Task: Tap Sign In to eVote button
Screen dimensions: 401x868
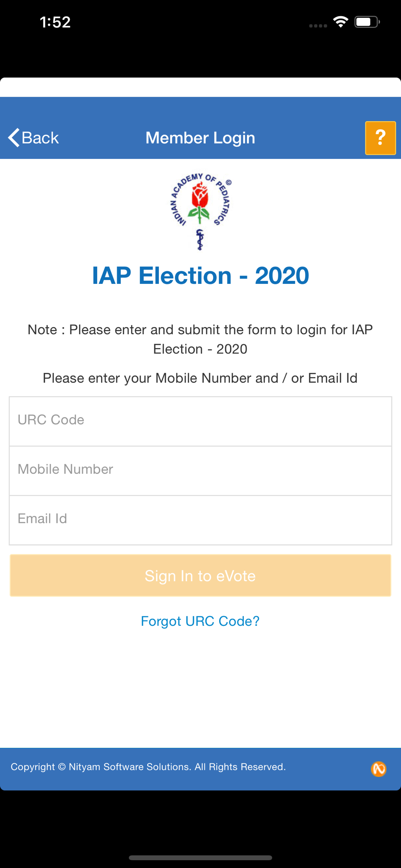Action: [x=200, y=575]
